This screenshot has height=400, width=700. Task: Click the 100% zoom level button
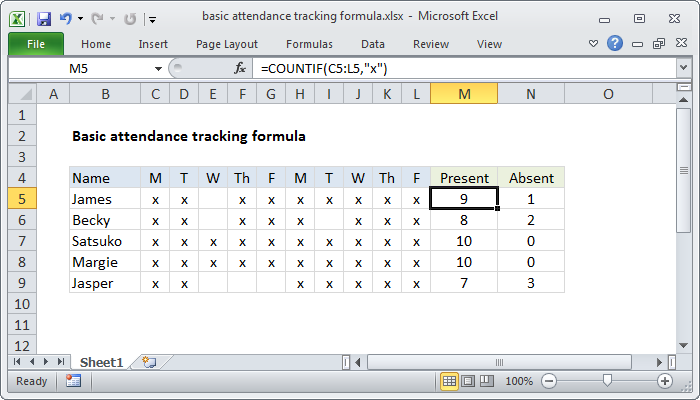point(519,381)
